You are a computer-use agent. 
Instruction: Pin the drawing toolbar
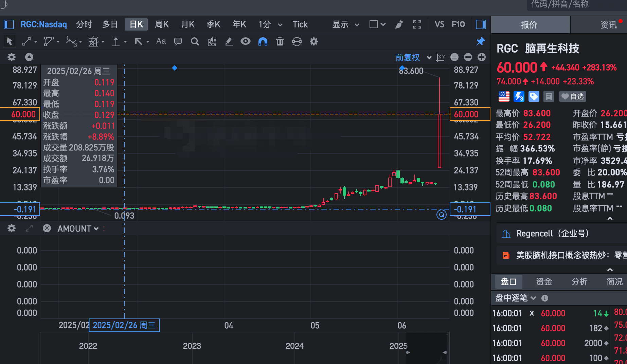point(481,41)
